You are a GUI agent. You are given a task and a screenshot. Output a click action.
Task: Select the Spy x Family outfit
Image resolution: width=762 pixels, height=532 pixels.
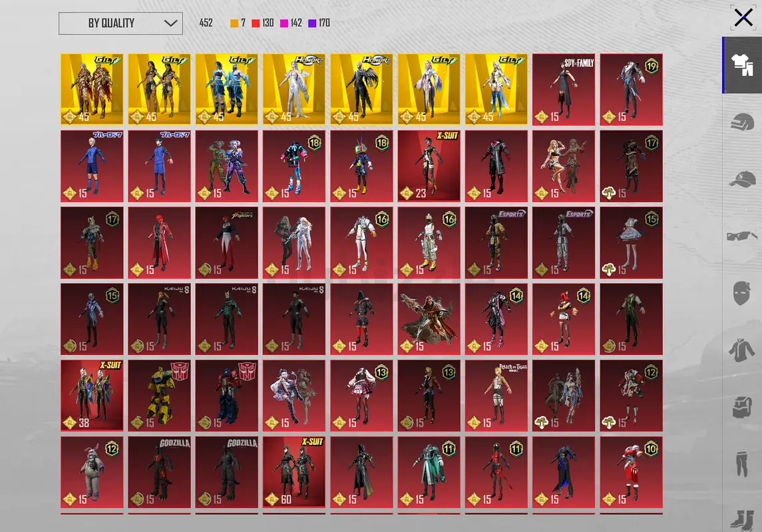click(564, 90)
